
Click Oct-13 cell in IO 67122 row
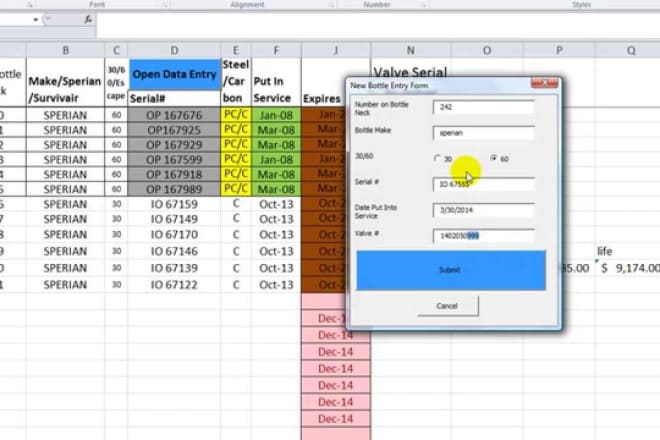(276, 285)
